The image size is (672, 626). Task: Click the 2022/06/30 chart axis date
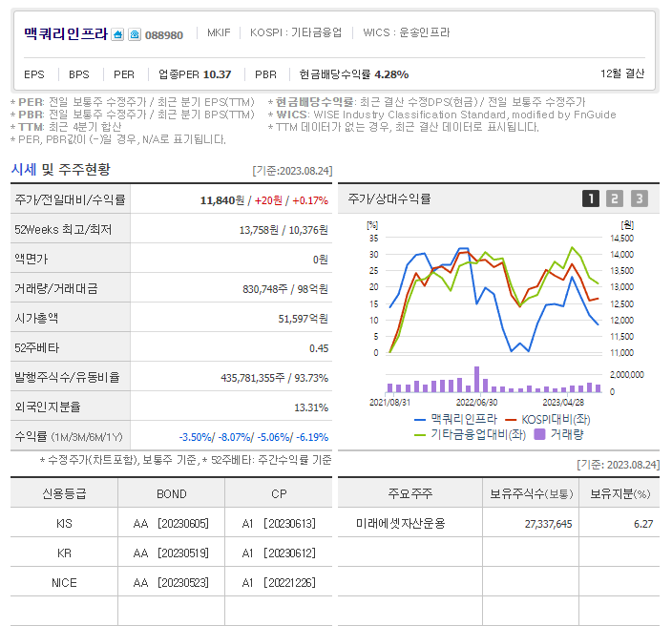[476, 403]
